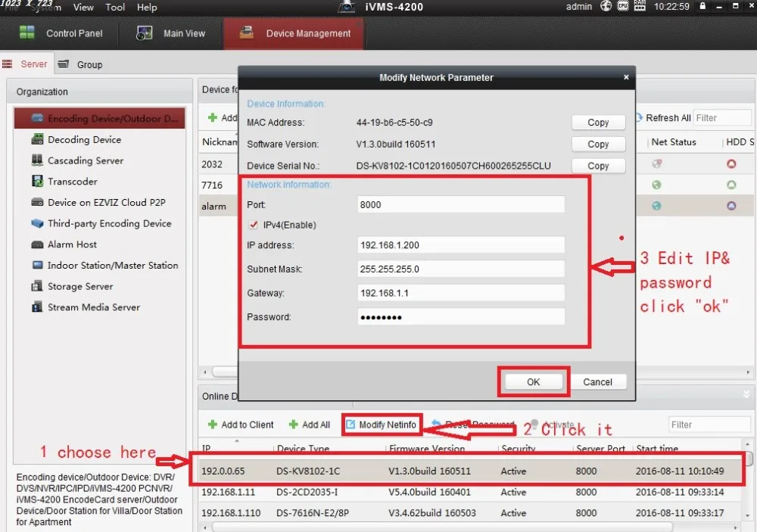Screen dimensions: 757x532
Task: Check the RAM usage icon
Action: point(640,6)
